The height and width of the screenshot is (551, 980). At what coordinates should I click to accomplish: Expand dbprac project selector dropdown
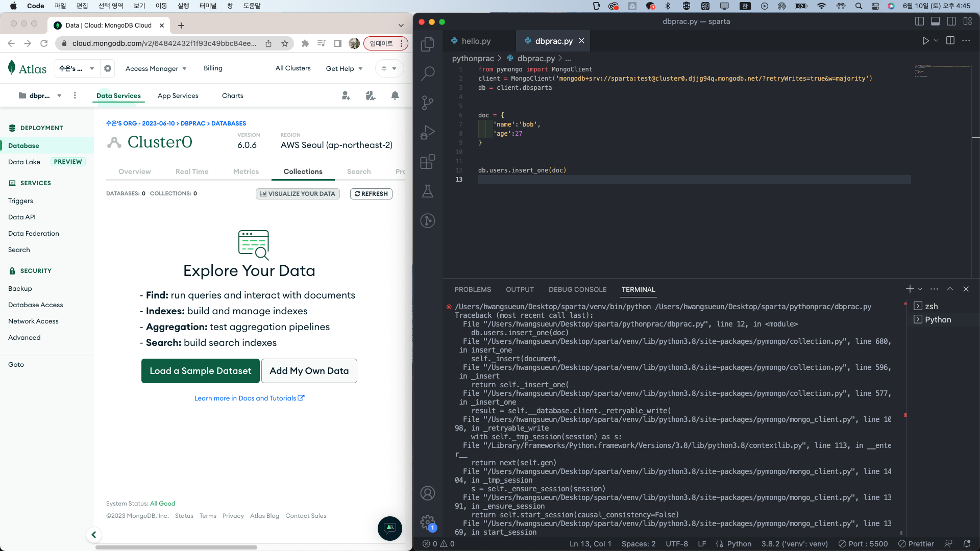[40, 95]
